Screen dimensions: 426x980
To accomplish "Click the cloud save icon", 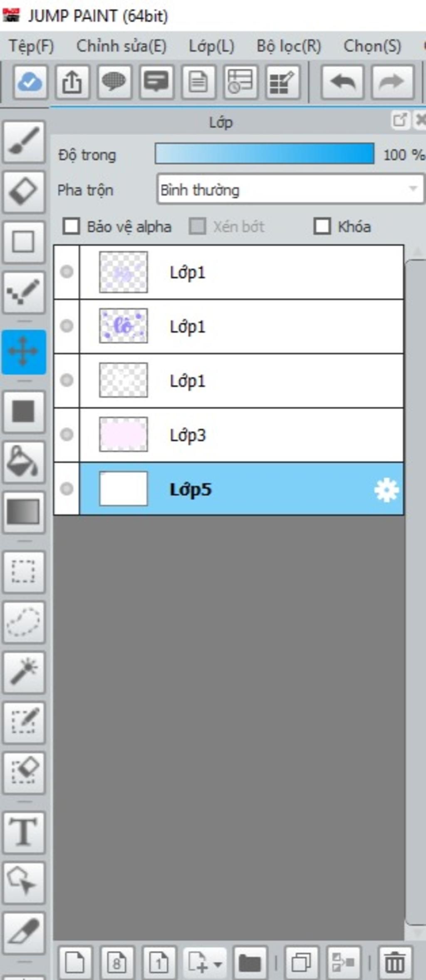I will (x=30, y=82).
